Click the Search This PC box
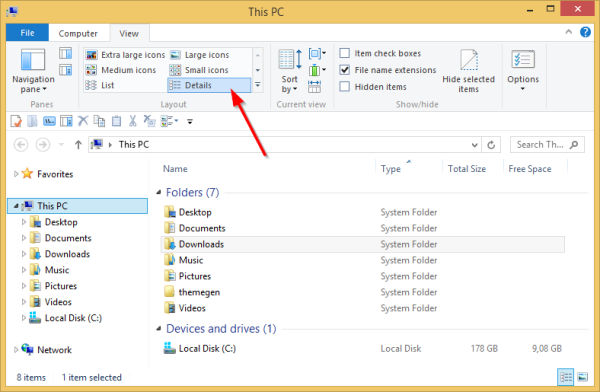This screenshot has width=600, height=392. pos(547,145)
